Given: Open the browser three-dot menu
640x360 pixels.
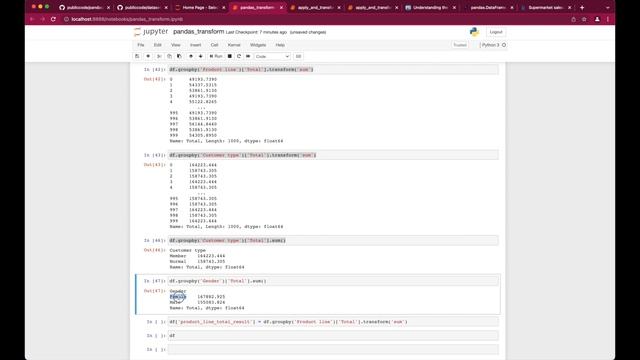Looking at the screenshot, I should (x=608, y=19).
